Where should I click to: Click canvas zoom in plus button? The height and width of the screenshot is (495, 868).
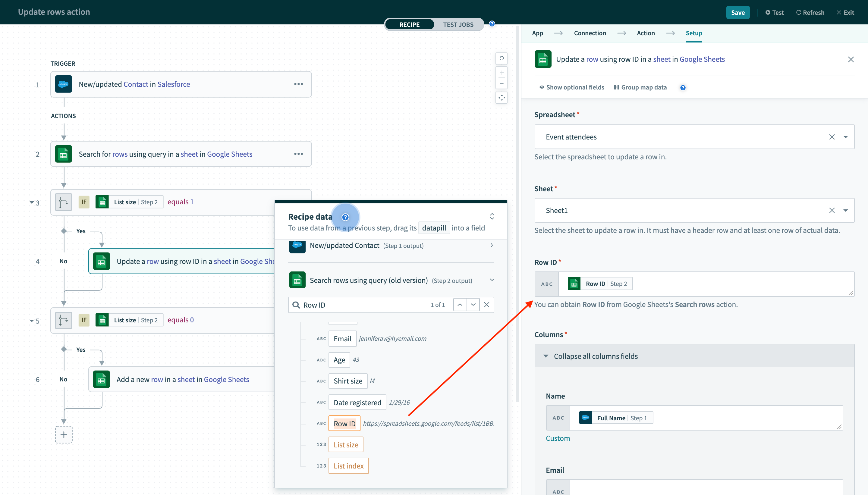pos(502,73)
